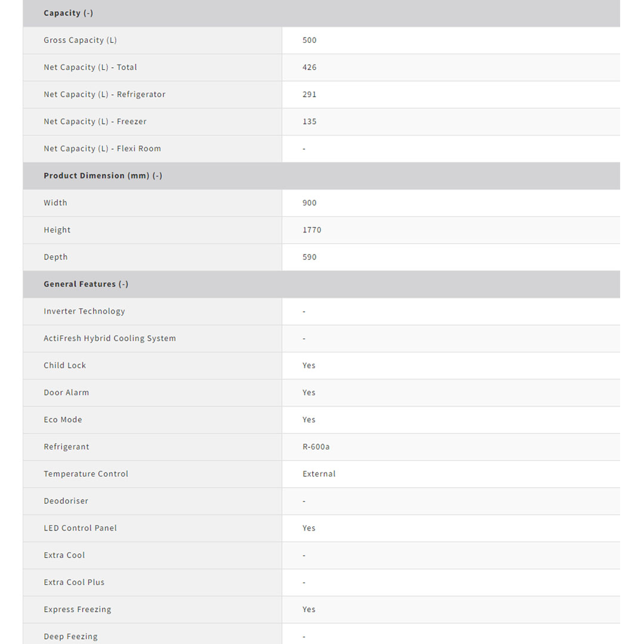Select the External temperature control value
The image size is (644, 644).
(319, 474)
